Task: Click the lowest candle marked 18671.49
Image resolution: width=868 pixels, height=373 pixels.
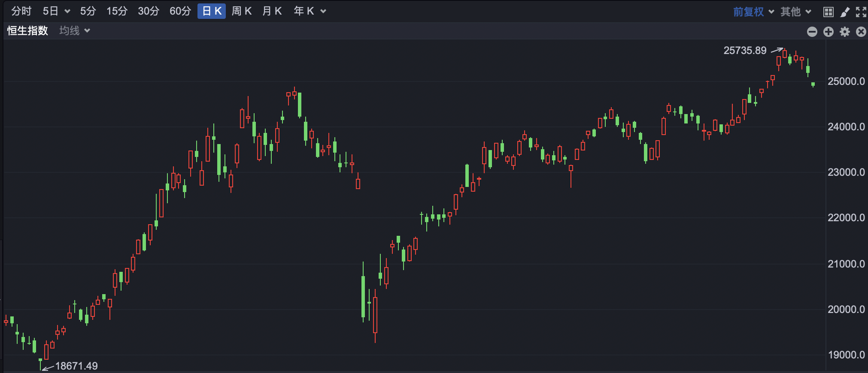Action: tap(40, 364)
